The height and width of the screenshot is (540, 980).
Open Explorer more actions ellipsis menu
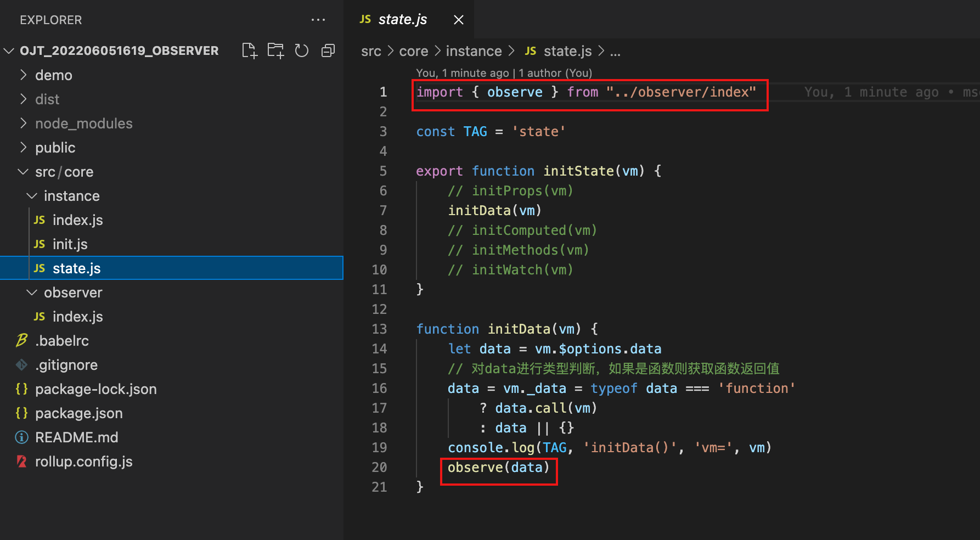[318, 20]
